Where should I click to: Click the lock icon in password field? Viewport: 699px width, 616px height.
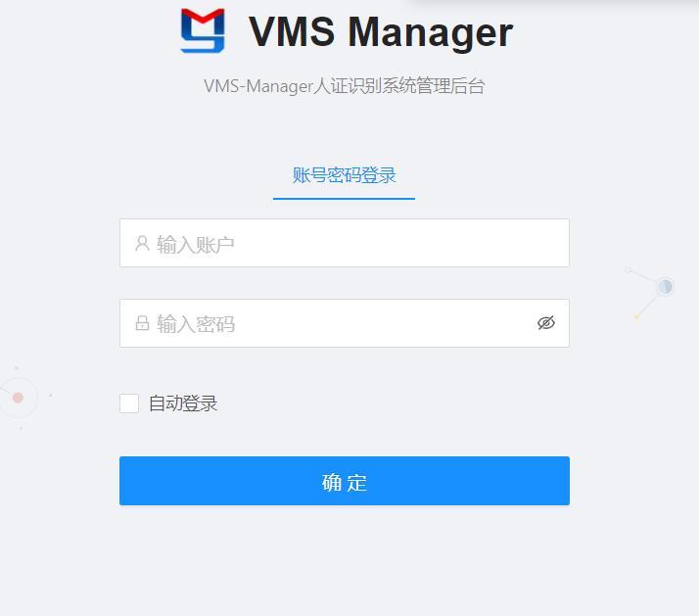[142, 323]
